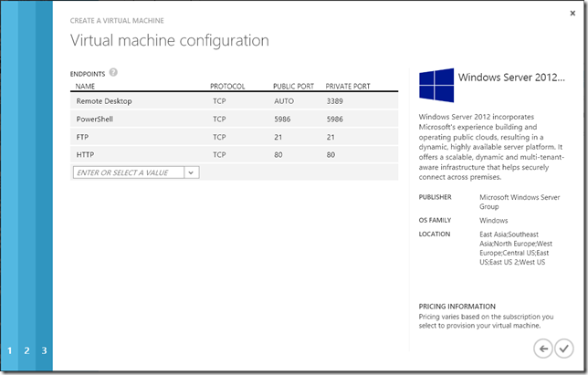The height and width of the screenshot is (375, 588).
Task: Click the Enter or select a value field
Action: click(x=129, y=172)
